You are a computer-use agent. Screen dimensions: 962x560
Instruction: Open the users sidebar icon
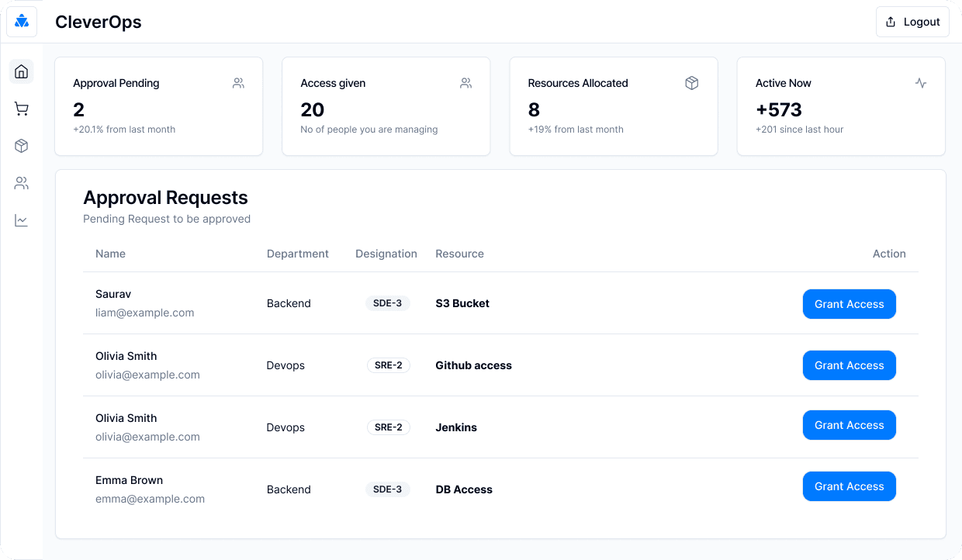click(22, 183)
